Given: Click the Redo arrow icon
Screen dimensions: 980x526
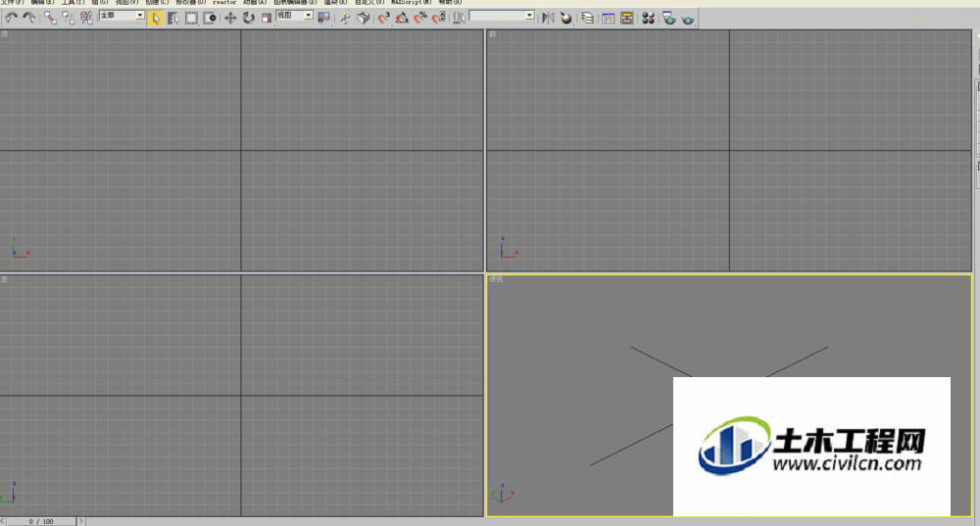Looking at the screenshot, I should (28, 18).
